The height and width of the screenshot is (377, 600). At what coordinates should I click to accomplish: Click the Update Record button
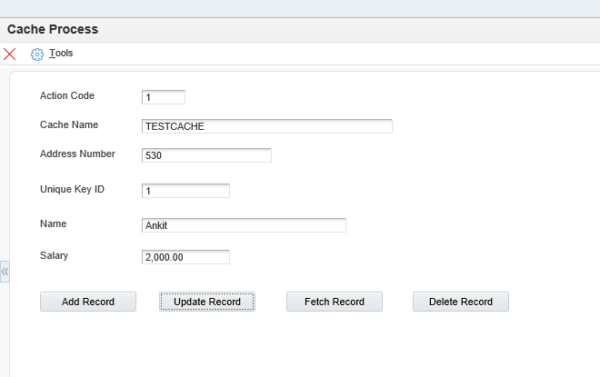click(x=207, y=302)
